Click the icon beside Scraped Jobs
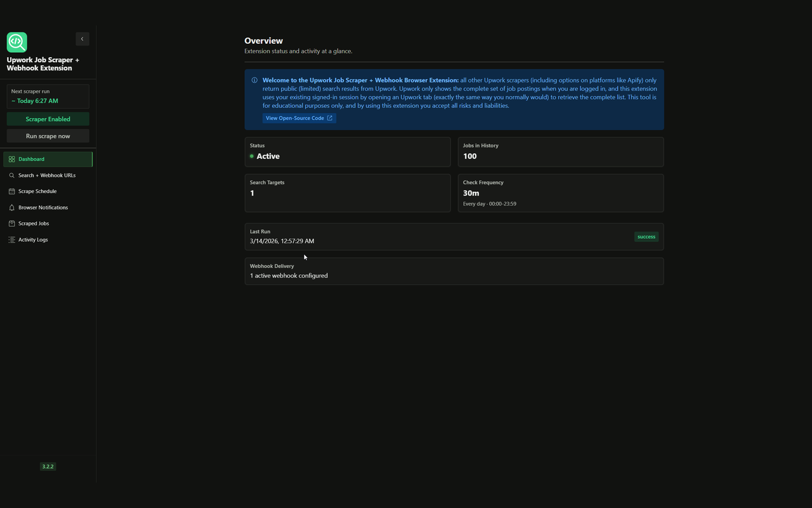The image size is (812, 508). (x=11, y=224)
